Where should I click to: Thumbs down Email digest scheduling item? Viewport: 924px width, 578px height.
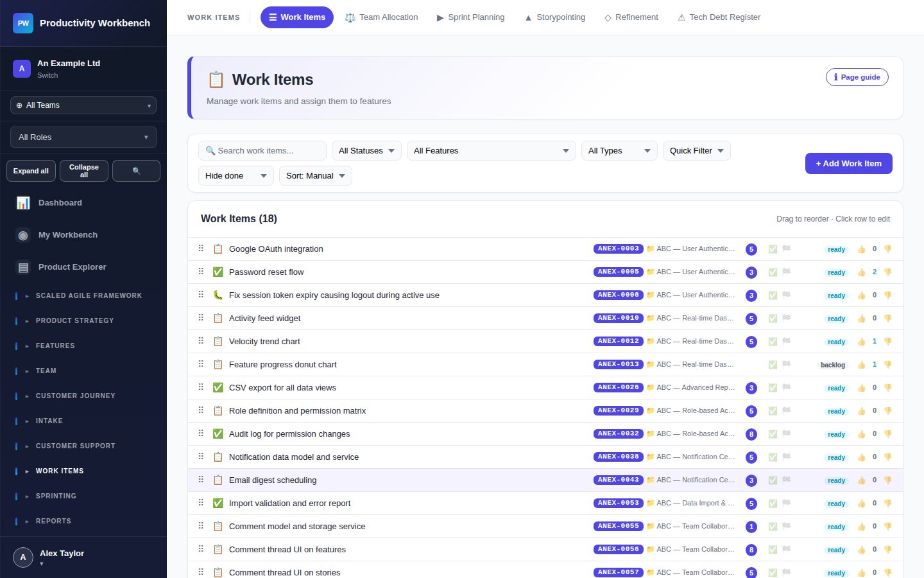[x=888, y=480]
